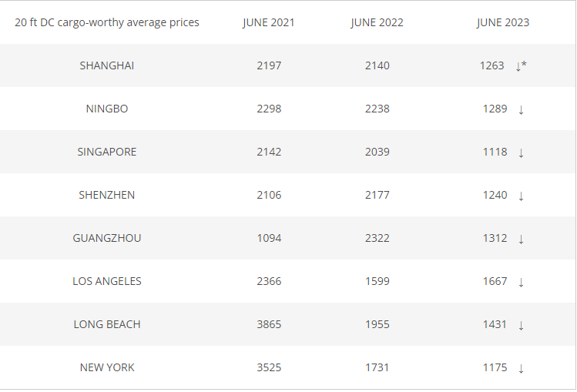The image size is (577, 392).
Task: Click the down arrow next to Shenzhen's 1240
Action: pyautogui.click(x=521, y=196)
